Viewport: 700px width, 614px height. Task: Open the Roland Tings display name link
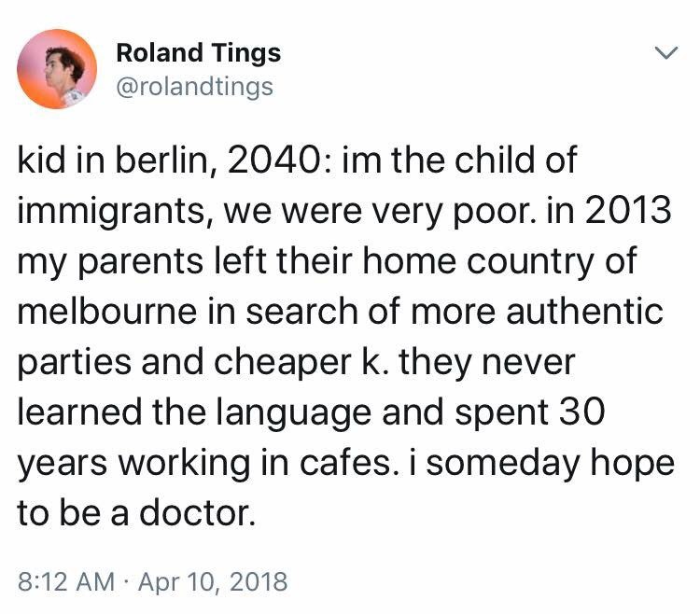click(198, 53)
